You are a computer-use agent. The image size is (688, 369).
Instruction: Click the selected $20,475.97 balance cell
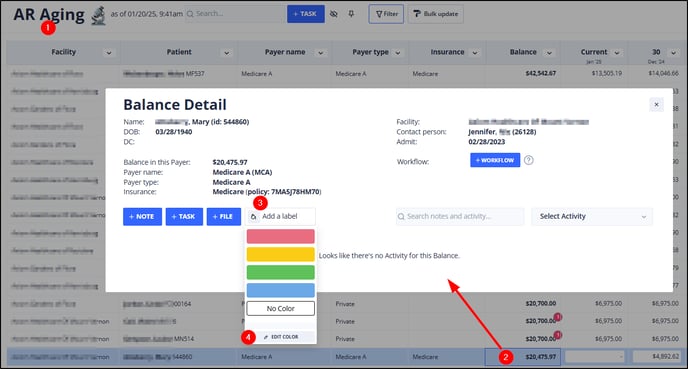(x=523, y=357)
